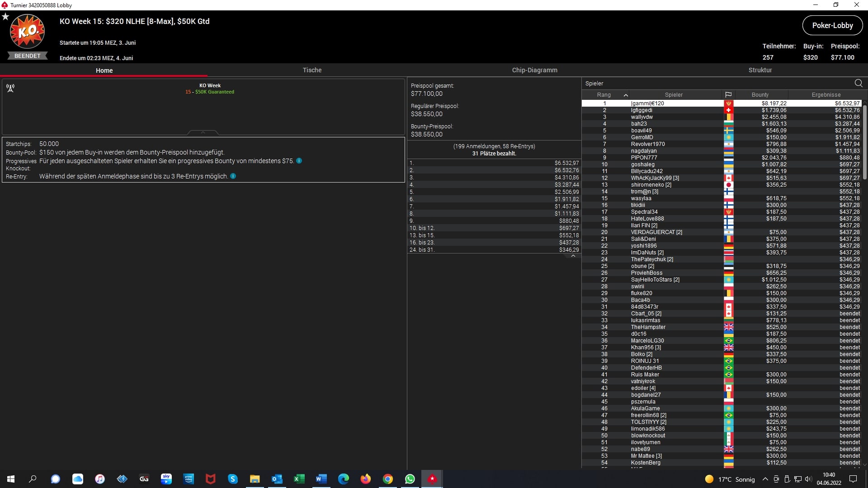Sort by the Ergebnisse column header
The height and width of the screenshot is (488, 868).
pos(826,95)
